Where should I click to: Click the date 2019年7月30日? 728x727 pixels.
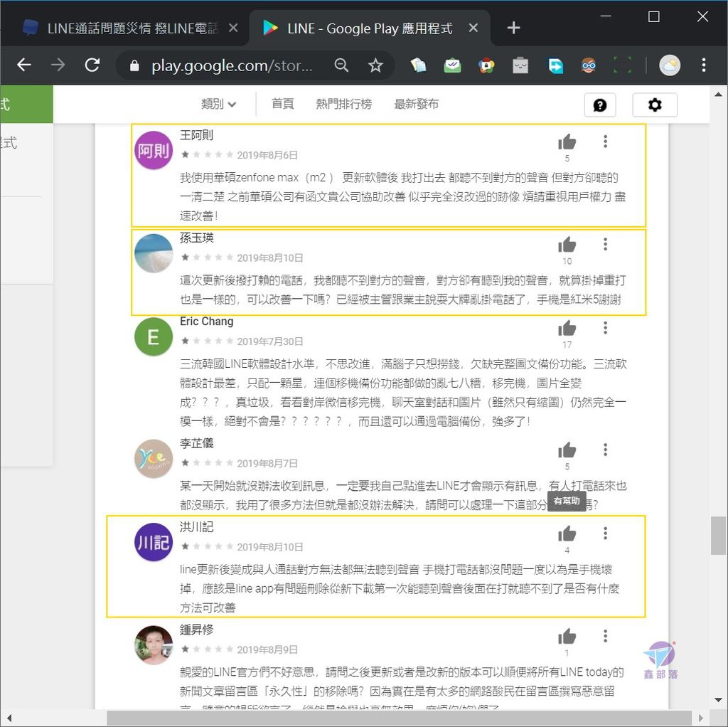click(x=270, y=341)
